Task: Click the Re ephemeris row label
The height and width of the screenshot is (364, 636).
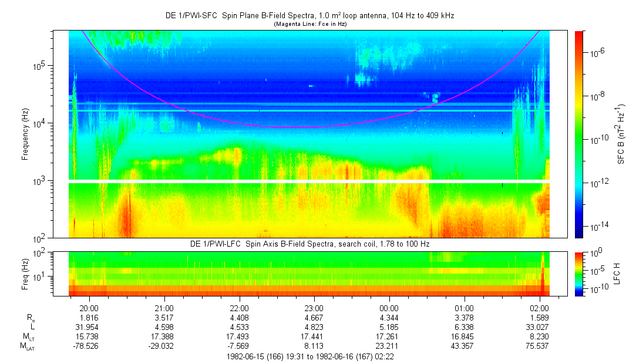Action: (29, 318)
